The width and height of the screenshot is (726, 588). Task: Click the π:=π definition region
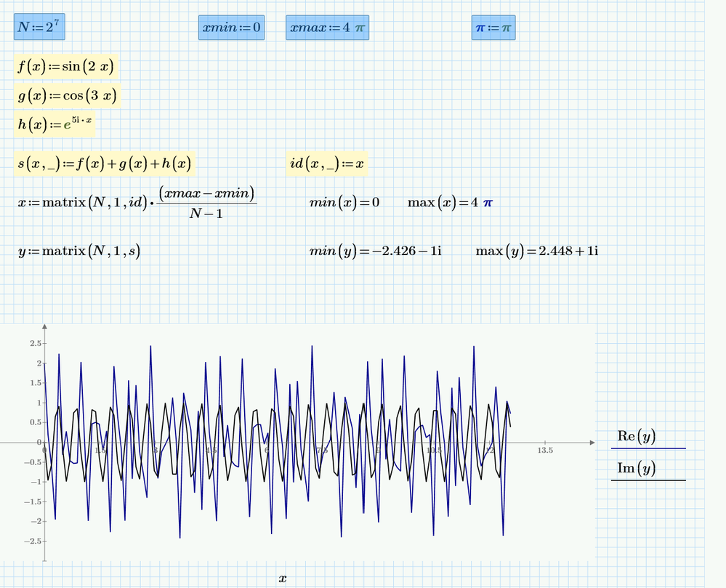point(493,28)
